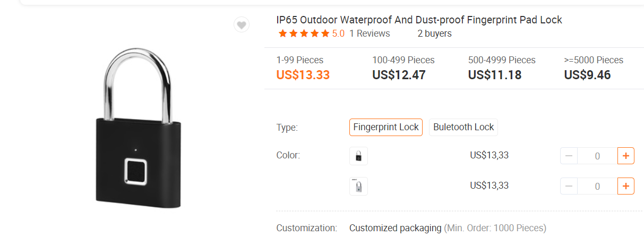Click the black lock quantity input field

597,156
